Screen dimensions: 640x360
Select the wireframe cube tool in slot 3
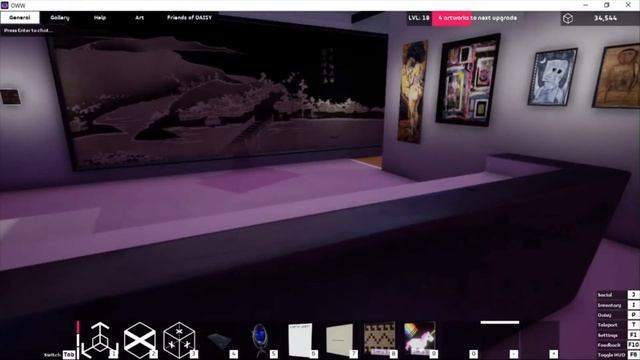(x=180, y=340)
